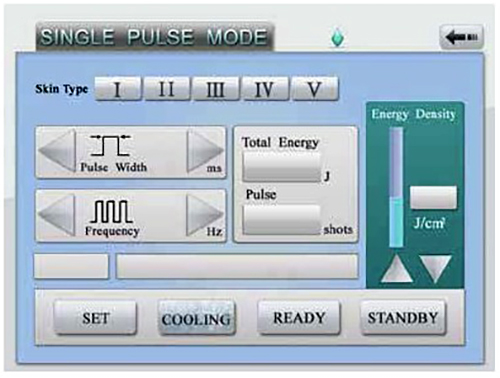This screenshot has height=378, width=500.
Task: Click the Total Energy value field
Action: [x=282, y=167]
